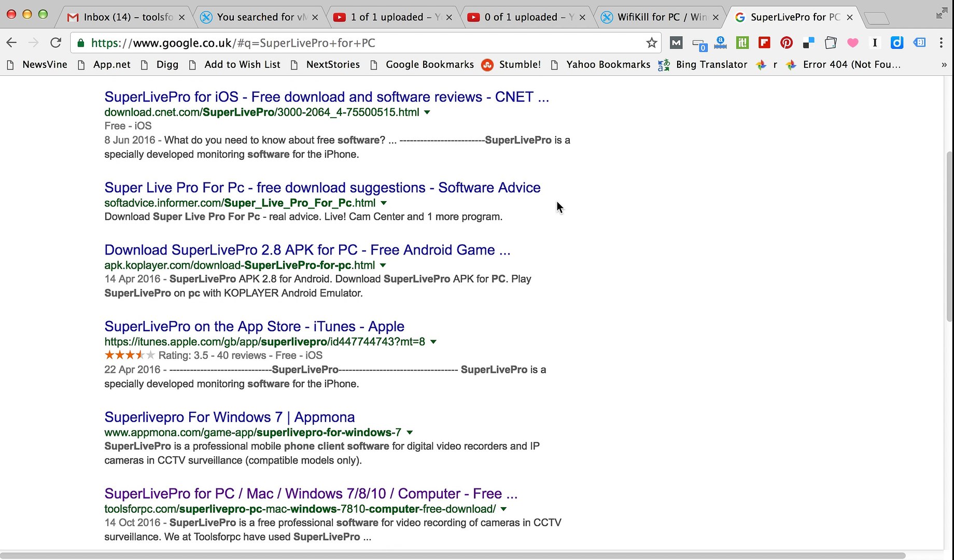Image resolution: width=954 pixels, height=560 pixels.
Task: Click the pink heart extension icon
Action: [852, 43]
